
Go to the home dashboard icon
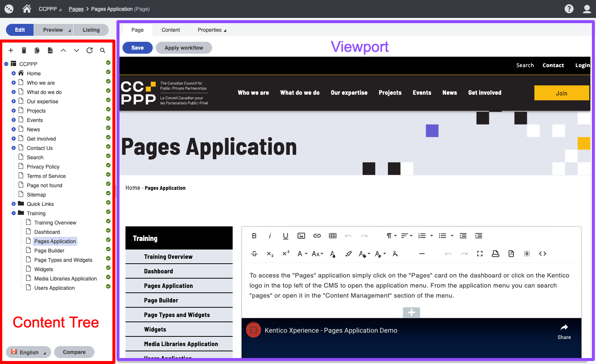tap(27, 9)
